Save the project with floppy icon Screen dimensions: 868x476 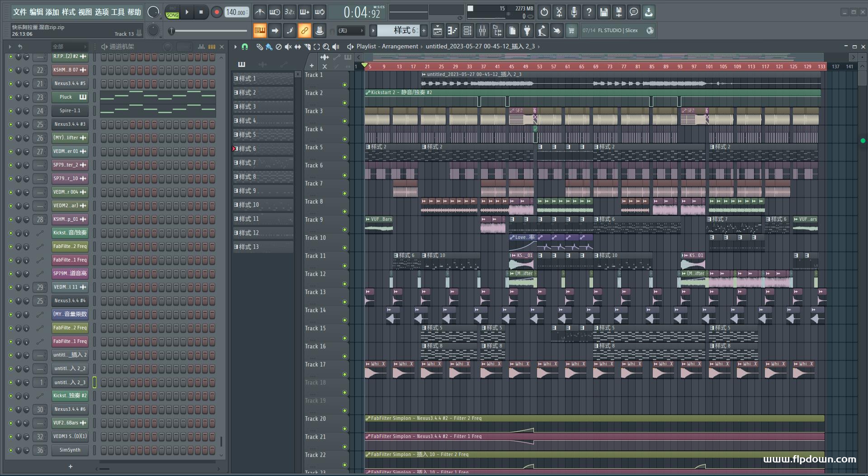coord(604,12)
